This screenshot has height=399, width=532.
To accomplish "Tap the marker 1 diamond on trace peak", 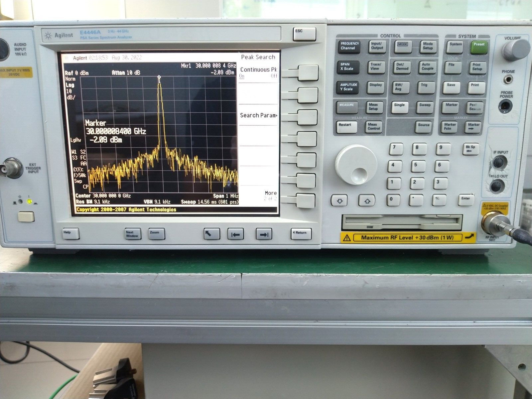I will [159, 77].
